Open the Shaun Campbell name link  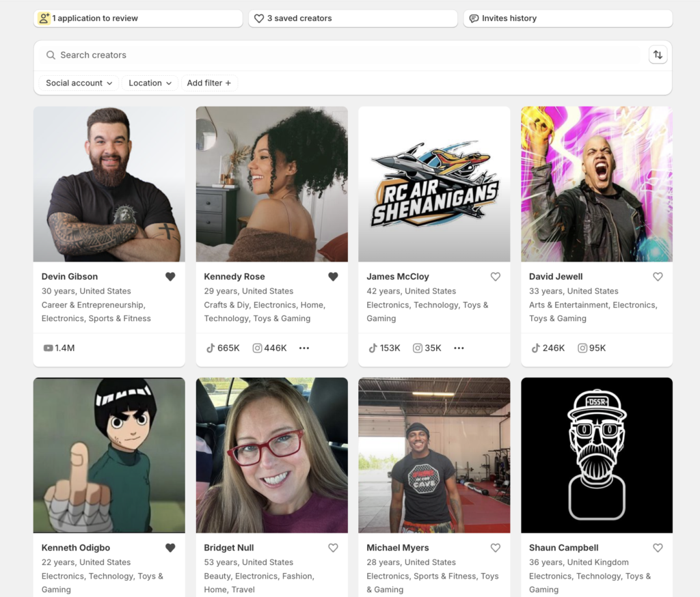[x=564, y=547]
